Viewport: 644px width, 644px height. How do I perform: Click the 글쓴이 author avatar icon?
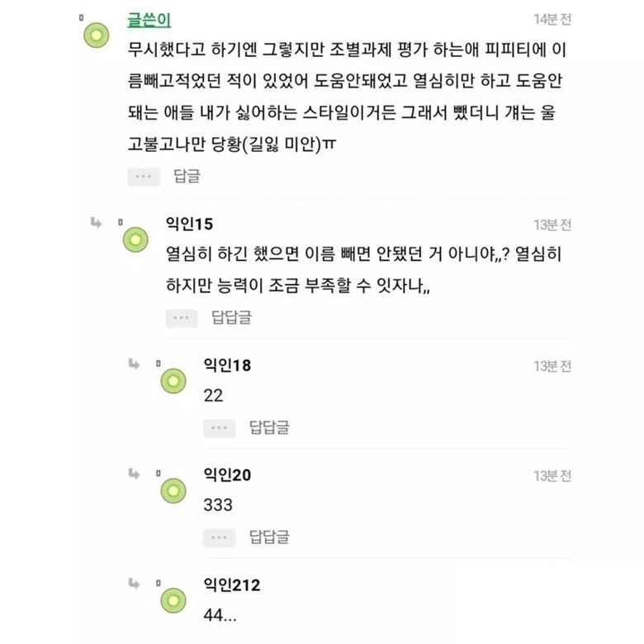pos(97,36)
